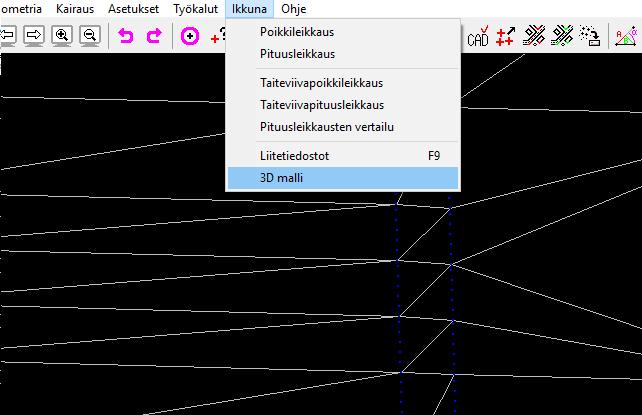642x415 pixels.
Task: Click the zoom in magnifier icon
Action: click(x=62, y=36)
